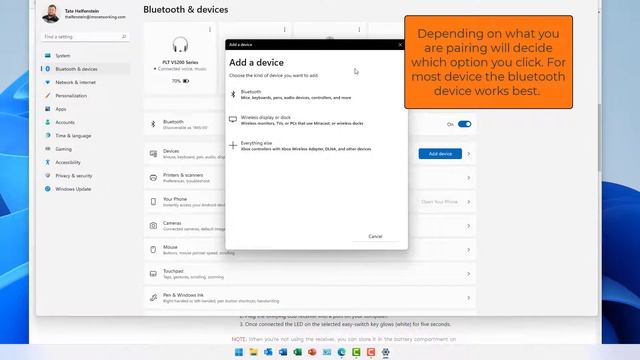640x360 pixels.
Task: Expand the Printers & scanners row
Action: click(x=310, y=178)
